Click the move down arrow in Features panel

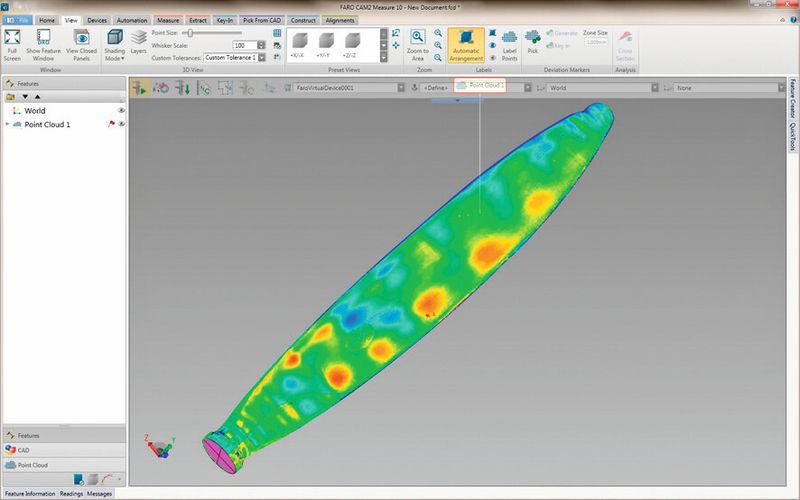coord(25,96)
